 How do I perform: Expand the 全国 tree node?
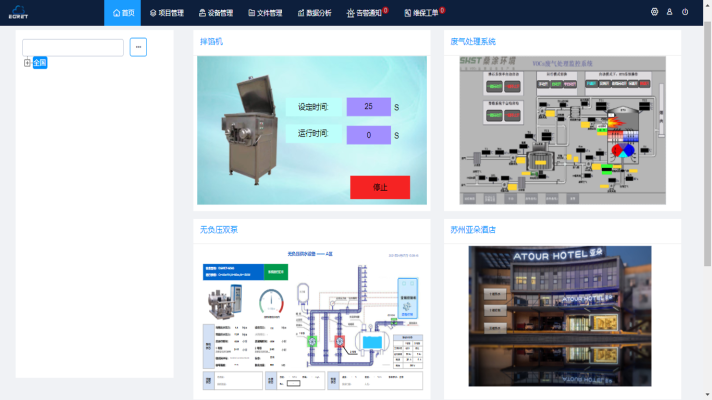[27, 63]
